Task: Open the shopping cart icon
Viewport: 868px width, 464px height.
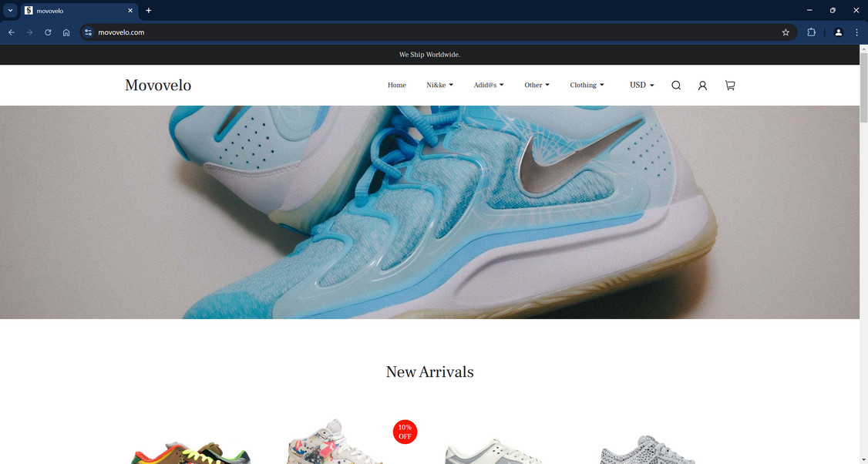Action: pos(730,86)
